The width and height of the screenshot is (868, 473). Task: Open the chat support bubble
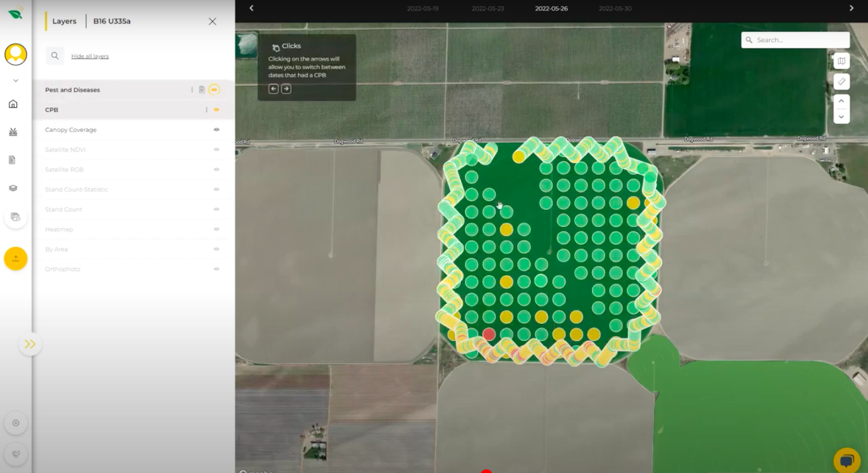point(846,462)
